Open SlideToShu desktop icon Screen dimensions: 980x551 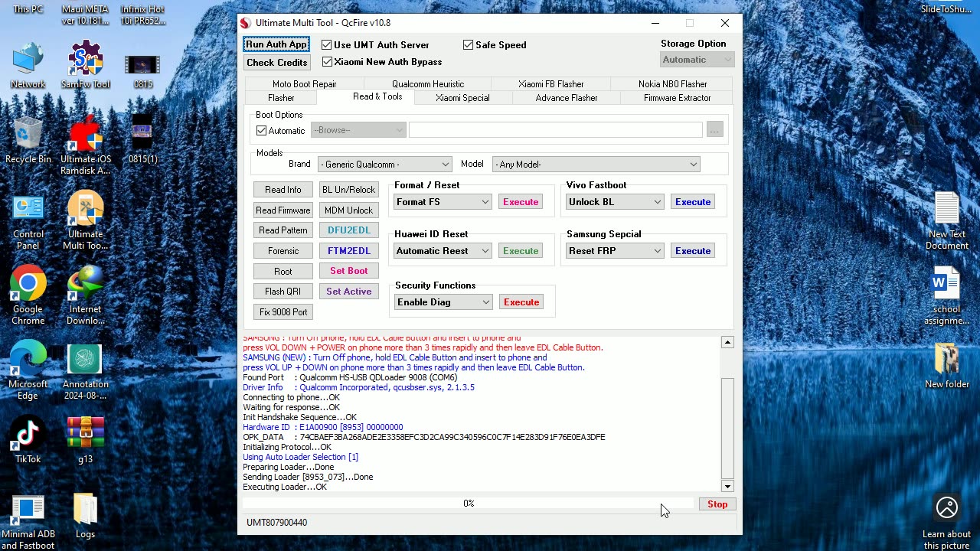[x=946, y=9]
